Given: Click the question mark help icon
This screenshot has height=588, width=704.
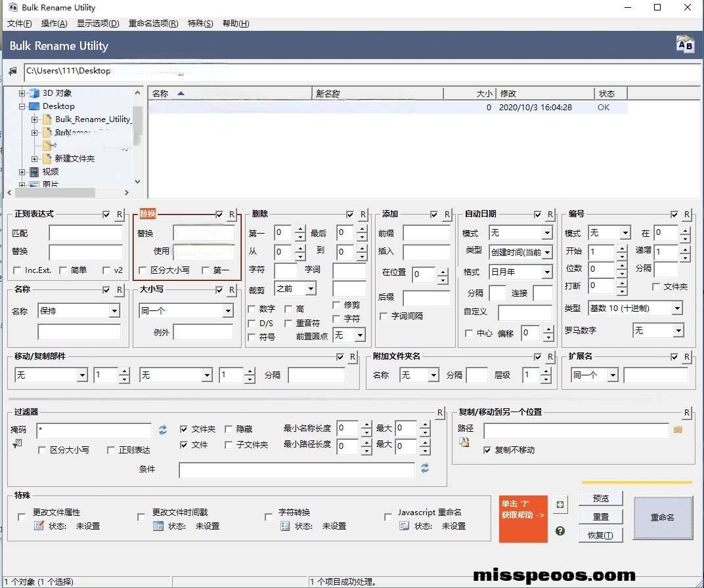Looking at the screenshot, I should 560,531.
